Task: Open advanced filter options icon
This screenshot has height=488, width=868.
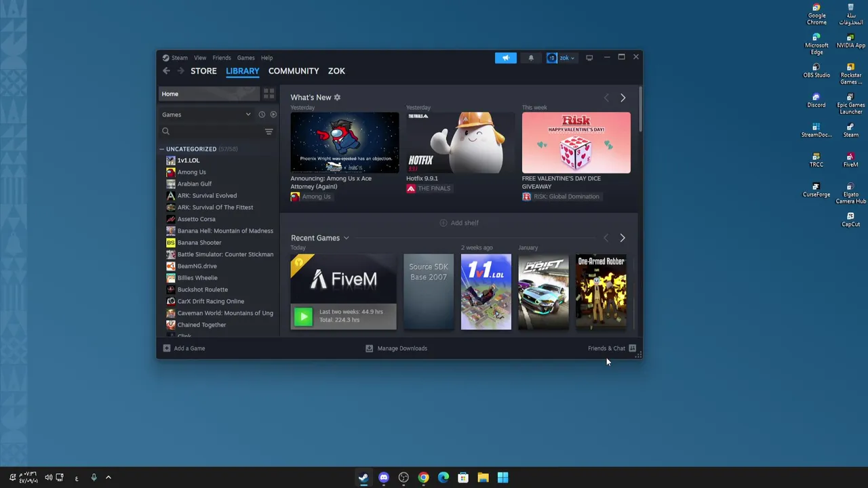Action: 269,131
